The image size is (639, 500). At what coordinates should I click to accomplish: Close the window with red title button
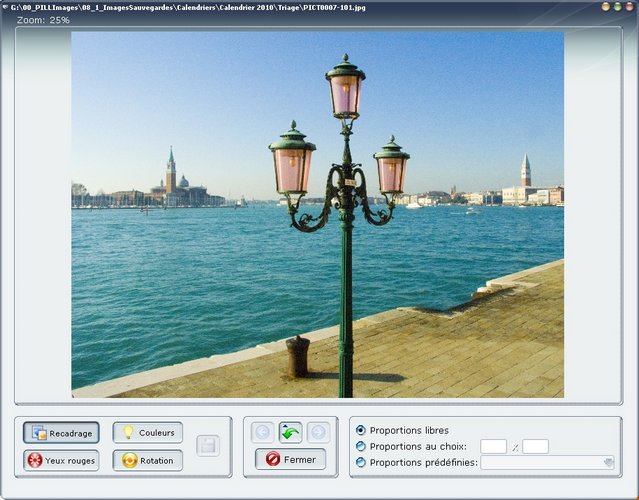[x=629, y=7]
